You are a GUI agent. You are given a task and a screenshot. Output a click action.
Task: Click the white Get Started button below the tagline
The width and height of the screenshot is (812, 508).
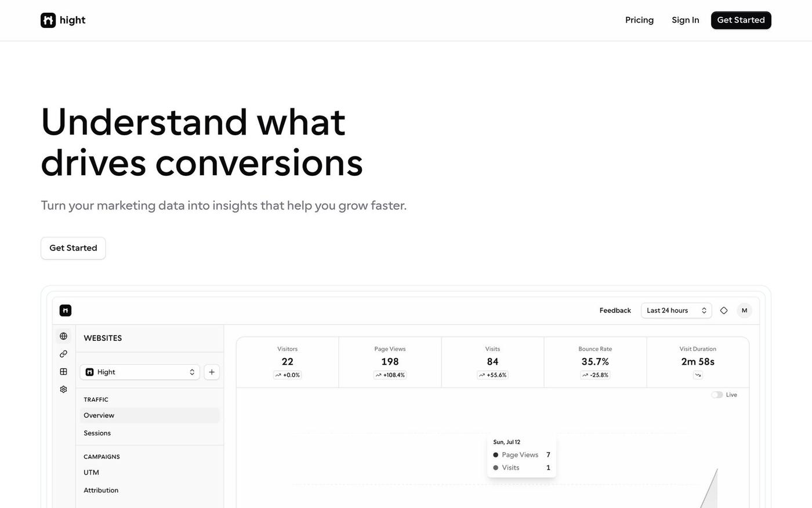coord(73,248)
